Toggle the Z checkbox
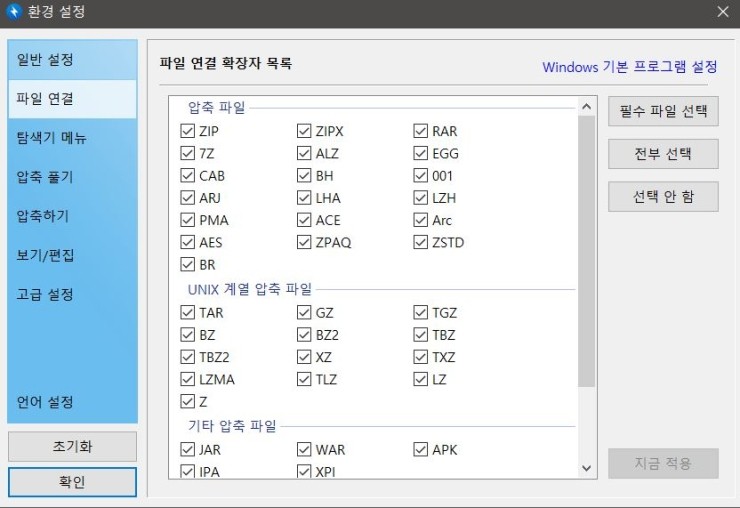Viewport: 740px width, 508px height. tap(187, 401)
